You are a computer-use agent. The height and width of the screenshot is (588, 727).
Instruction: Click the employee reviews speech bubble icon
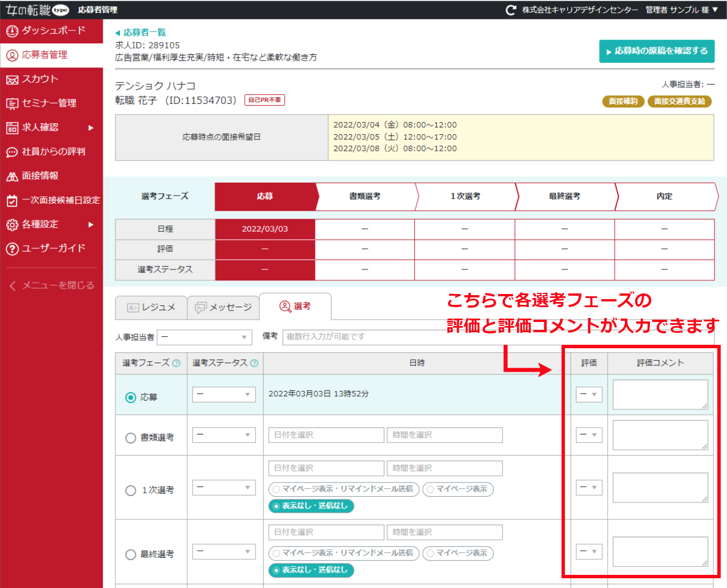pos(12,152)
